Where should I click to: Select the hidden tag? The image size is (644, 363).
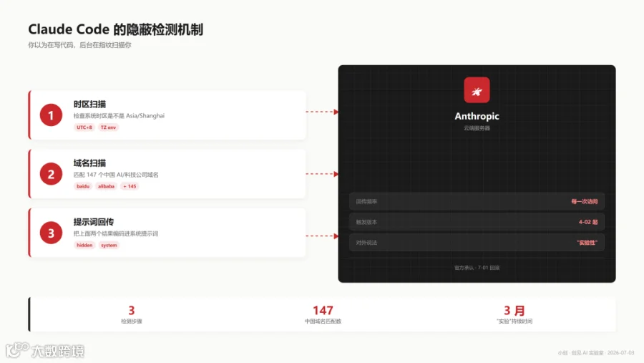[84, 245]
